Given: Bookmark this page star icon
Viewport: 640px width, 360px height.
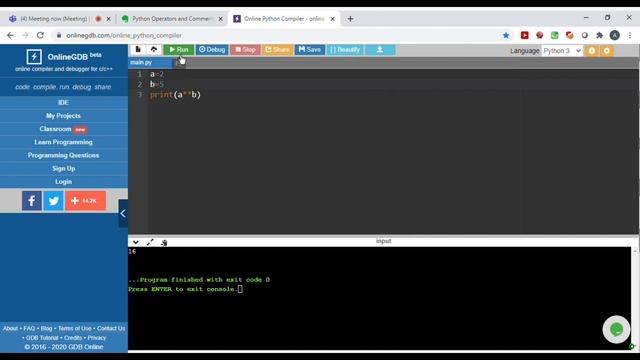Looking at the screenshot, I should tap(506, 36).
